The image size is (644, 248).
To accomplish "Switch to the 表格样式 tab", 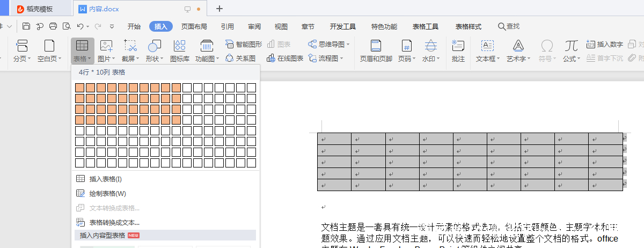I will coord(469,26).
